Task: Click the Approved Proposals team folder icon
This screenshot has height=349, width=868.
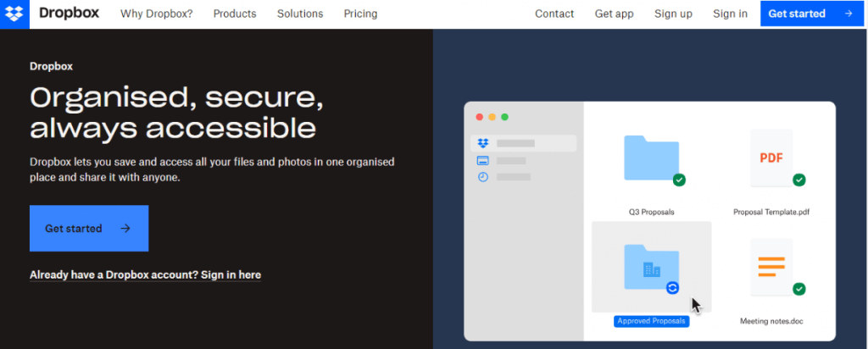Action: (652, 267)
